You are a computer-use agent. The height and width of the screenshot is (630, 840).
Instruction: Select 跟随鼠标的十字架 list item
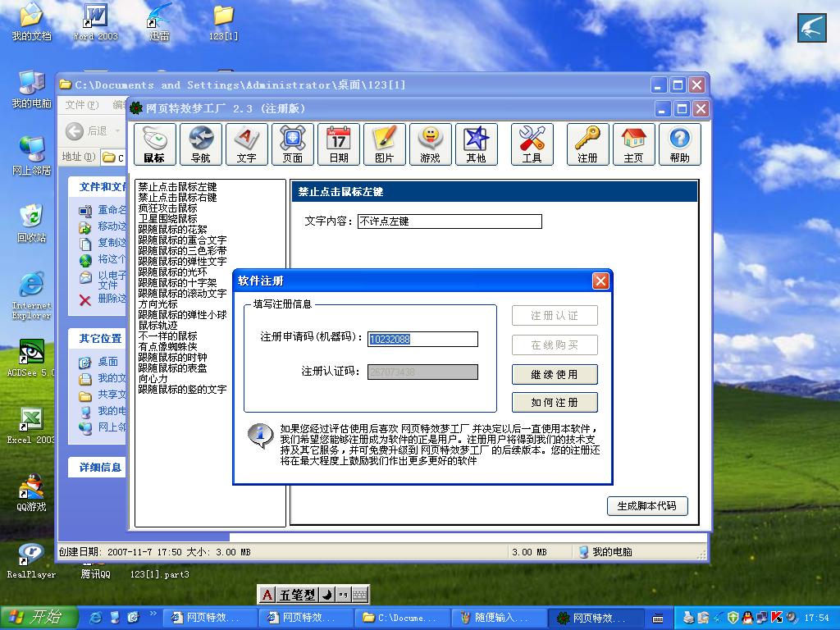(177, 283)
